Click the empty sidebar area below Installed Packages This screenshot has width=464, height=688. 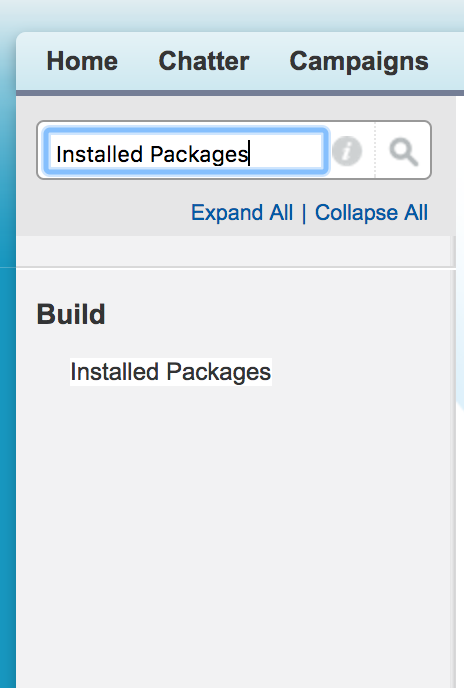(x=233, y=535)
